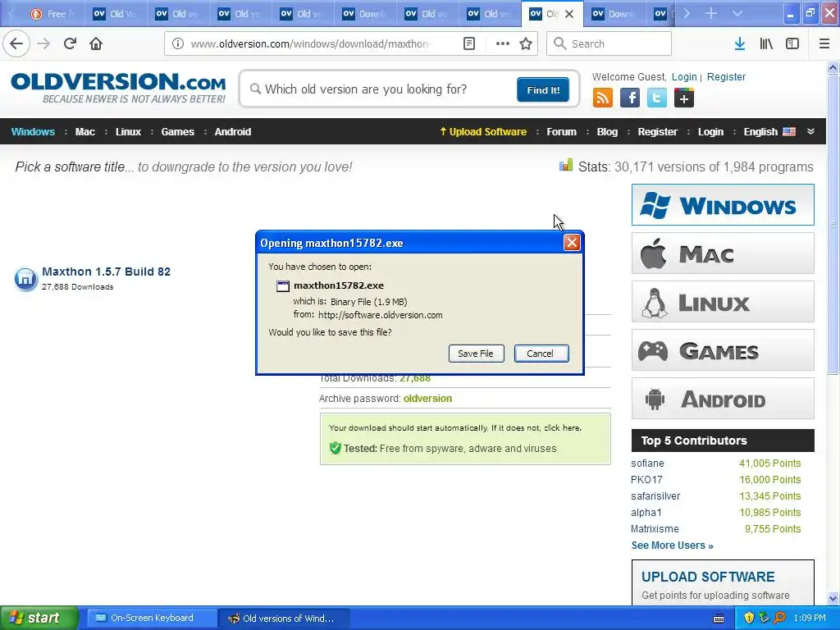Open a new tab with plus
The width and height of the screenshot is (840, 630).
click(711, 13)
